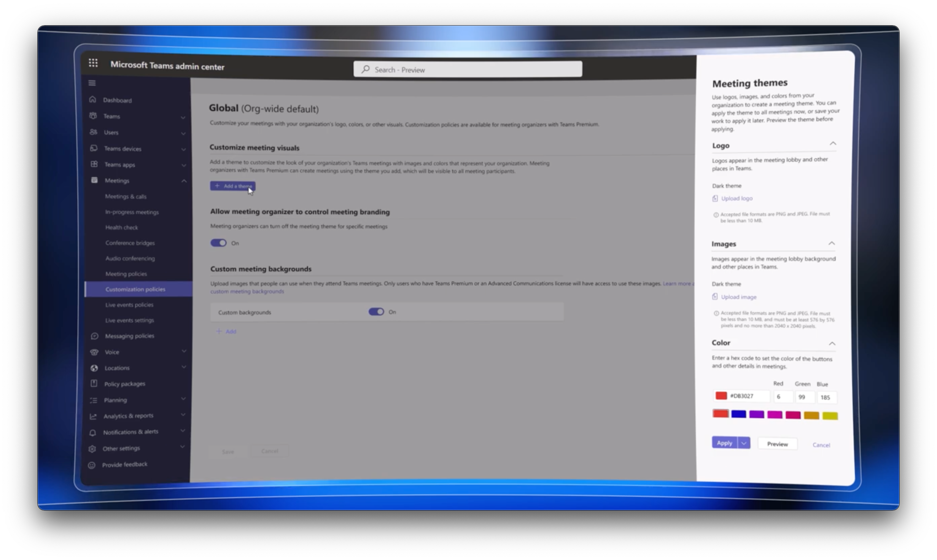Image resolution: width=937 pixels, height=560 pixels.
Task: Turn off meeting organizer branding control
Action: (218, 243)
